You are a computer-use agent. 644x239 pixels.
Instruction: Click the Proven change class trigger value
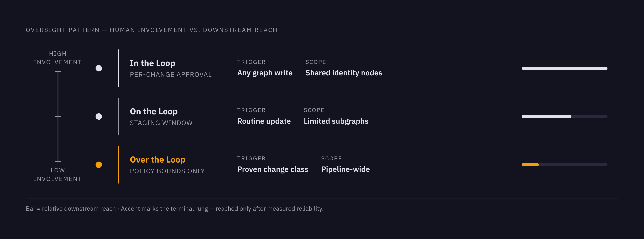(x=273, y=169)
